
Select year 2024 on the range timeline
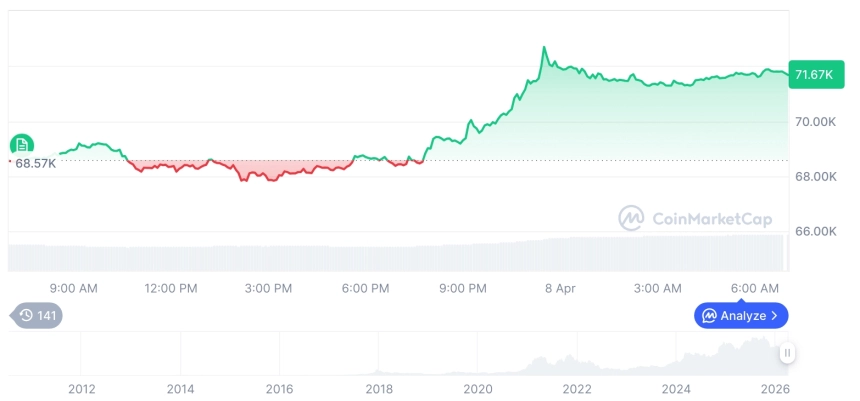click(x=676, y=389)
